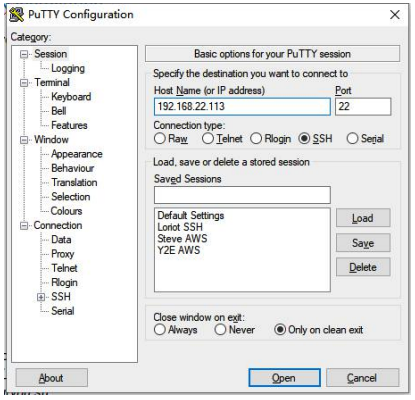This screenshot has height=400, width=415.
Task: Choose Telnet connection type
Action: click(x=208, y=138)
